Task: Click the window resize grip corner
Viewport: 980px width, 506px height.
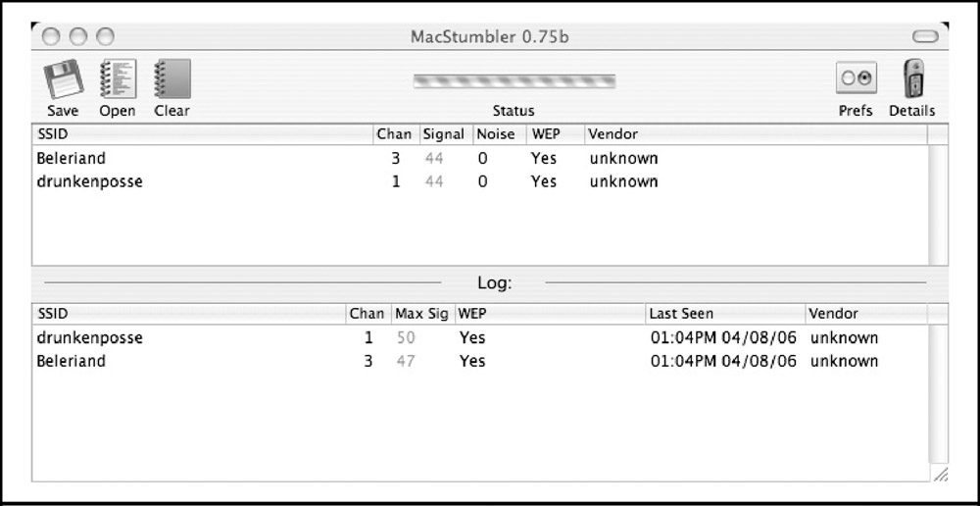Action: (940, 474)
